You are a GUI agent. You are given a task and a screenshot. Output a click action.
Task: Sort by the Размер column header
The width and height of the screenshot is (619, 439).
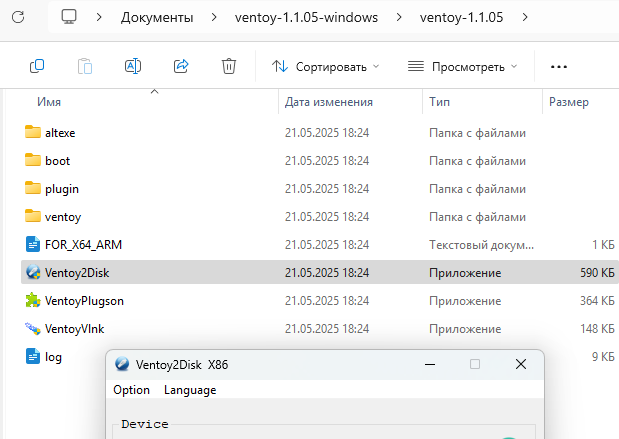569,102
